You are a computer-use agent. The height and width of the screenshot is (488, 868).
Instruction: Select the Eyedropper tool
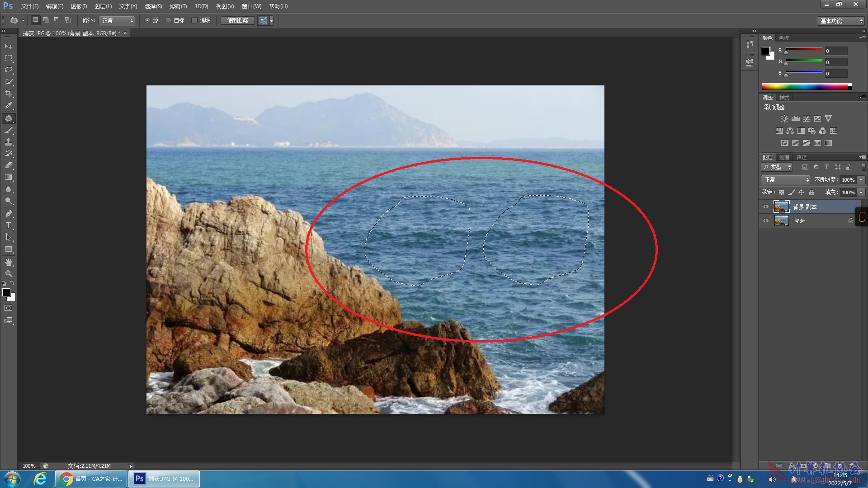[9, 105]
